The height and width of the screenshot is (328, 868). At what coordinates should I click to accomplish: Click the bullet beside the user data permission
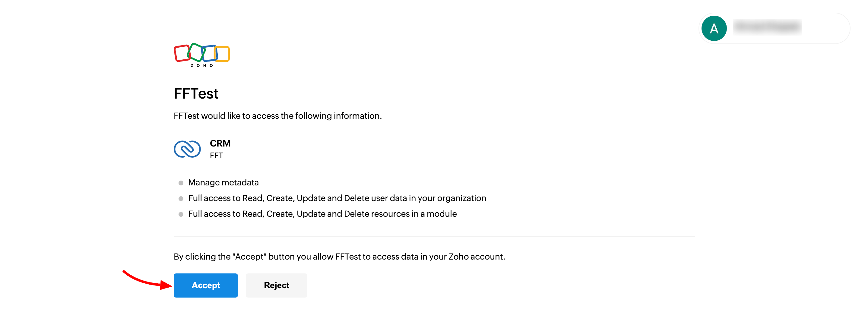point(181,199)
